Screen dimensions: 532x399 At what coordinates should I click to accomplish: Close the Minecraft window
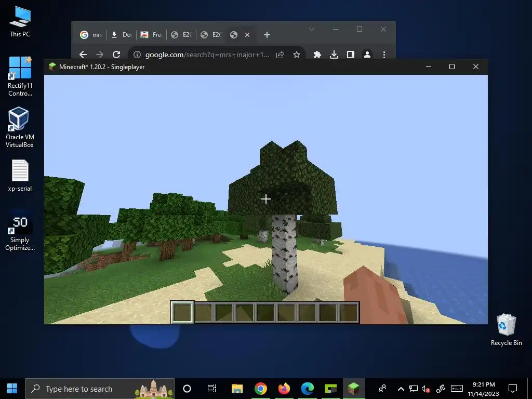[x=476, y=66]
